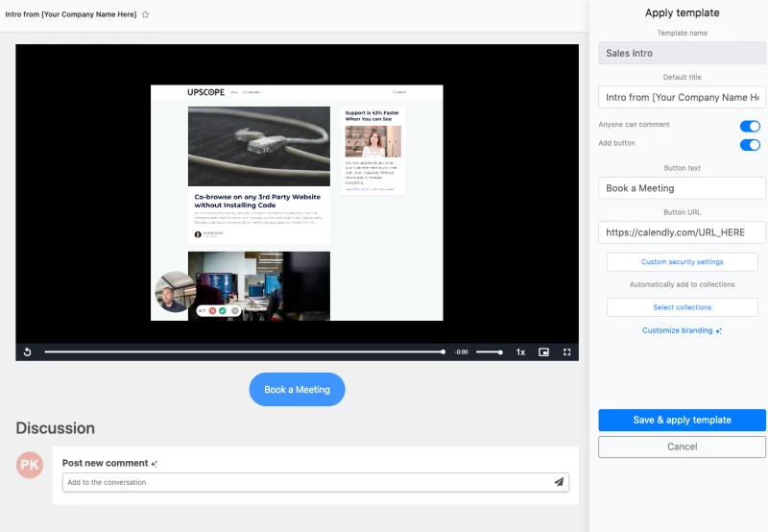The height and width of the screenshot is (532, 768).
Task: Click the Button URL input field
Action: [x=682, y=232]
